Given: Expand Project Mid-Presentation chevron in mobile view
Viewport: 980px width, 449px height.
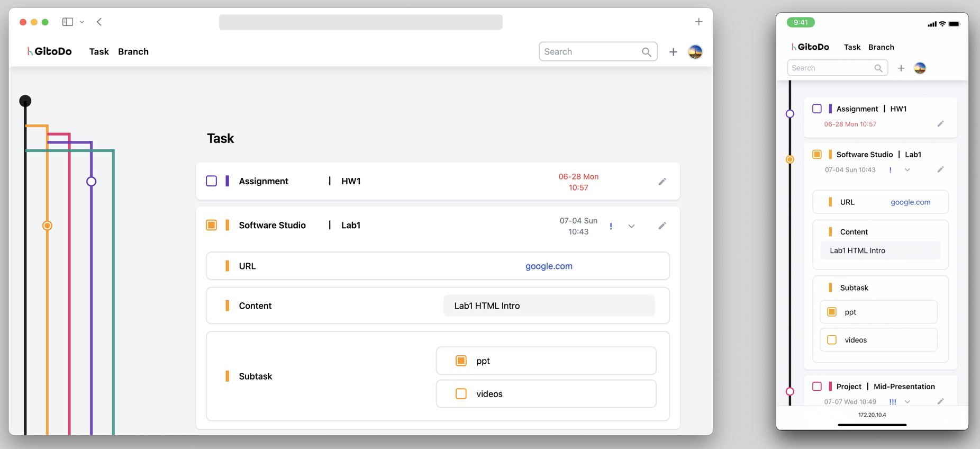Looking at the screenshot, I should click(x=908, y=402).
